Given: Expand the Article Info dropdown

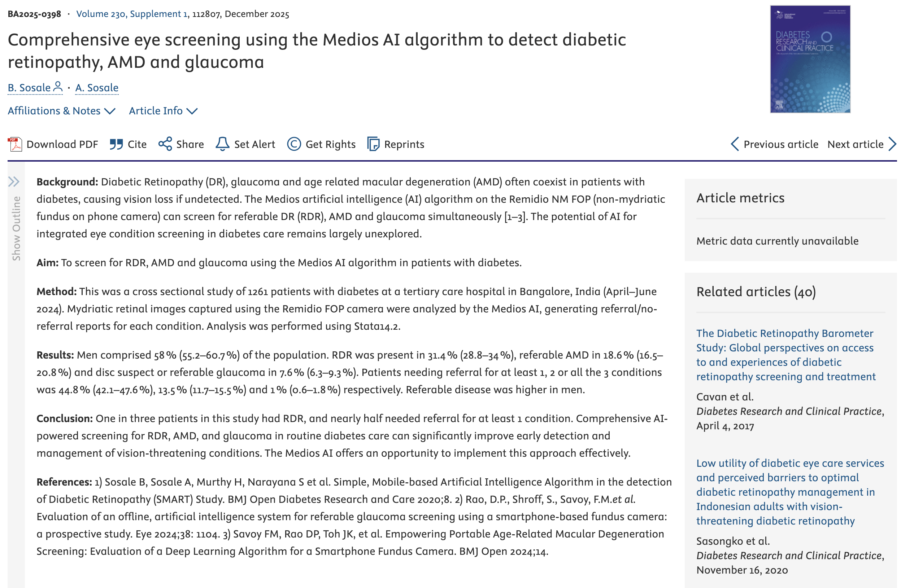Looking at the screenshot, I should tap(163, 111).
